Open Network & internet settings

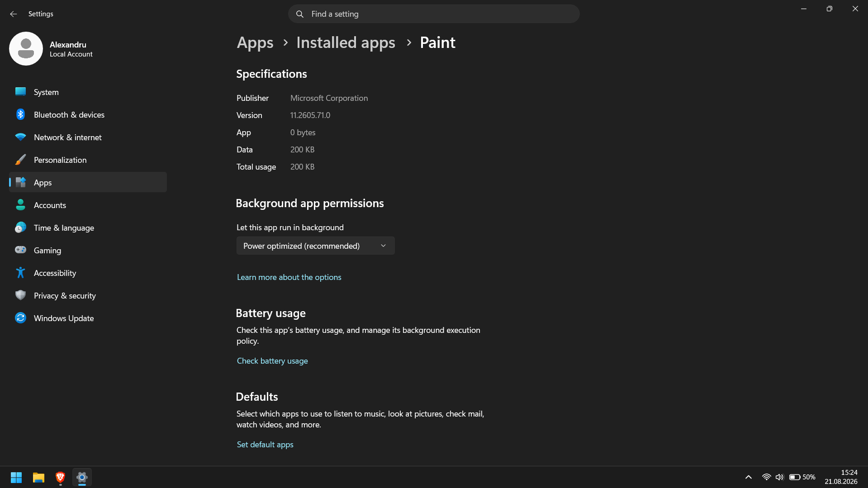tap(88, 137)
